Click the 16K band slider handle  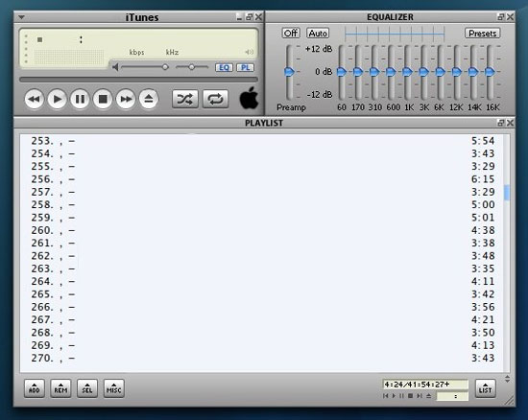tap(490, 71)
